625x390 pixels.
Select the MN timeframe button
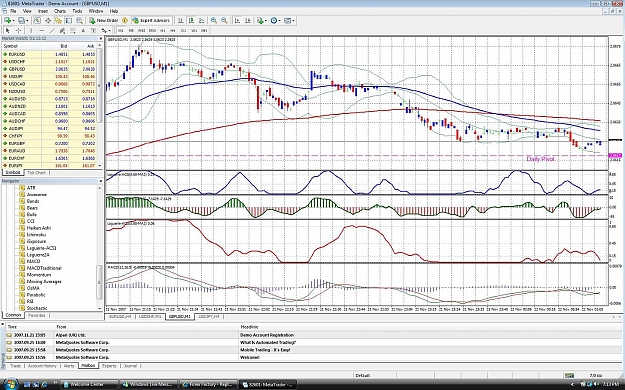point(204,30)
